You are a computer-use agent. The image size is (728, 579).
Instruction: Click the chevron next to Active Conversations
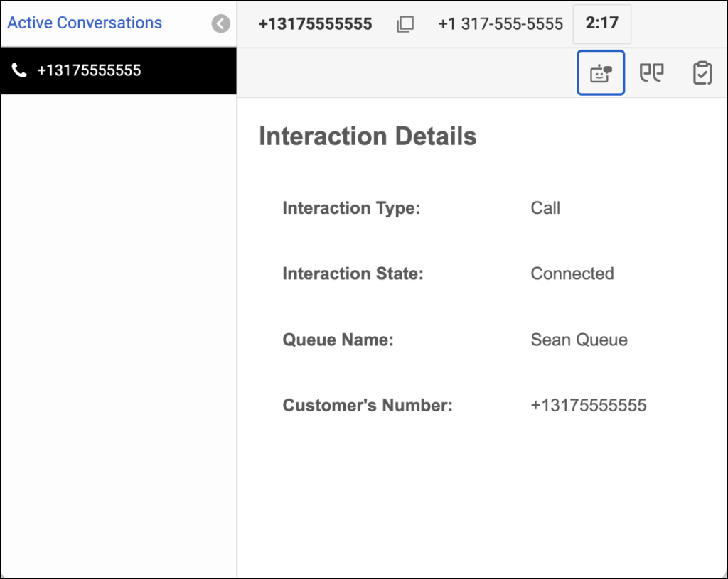220,23
